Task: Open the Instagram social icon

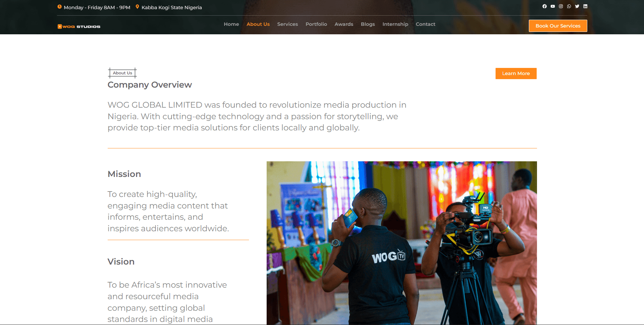Action: tap(561, 6)
